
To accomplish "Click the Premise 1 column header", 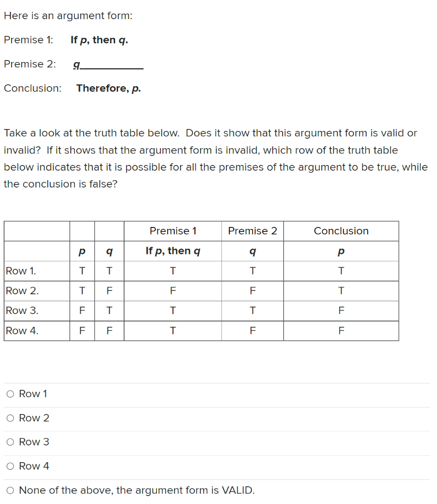I will tap(173, 231).
